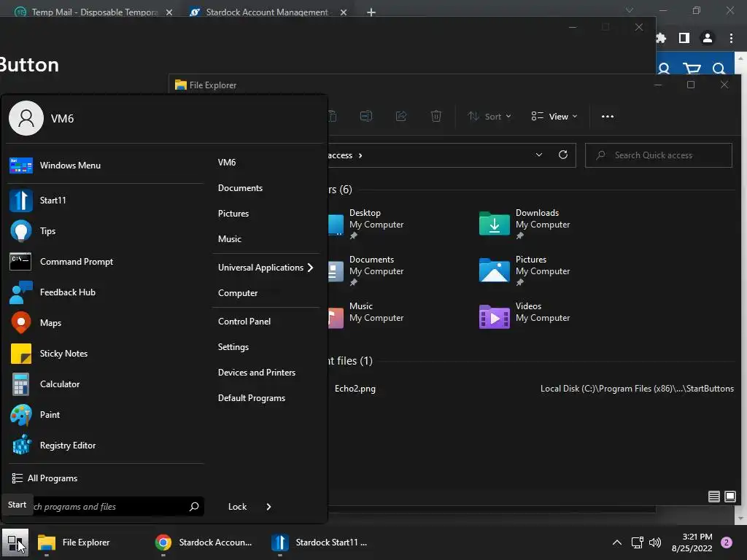Switch to Chrome Stardock Account taskbar item
The image size is (747, 560).
[x=204, y=542]
